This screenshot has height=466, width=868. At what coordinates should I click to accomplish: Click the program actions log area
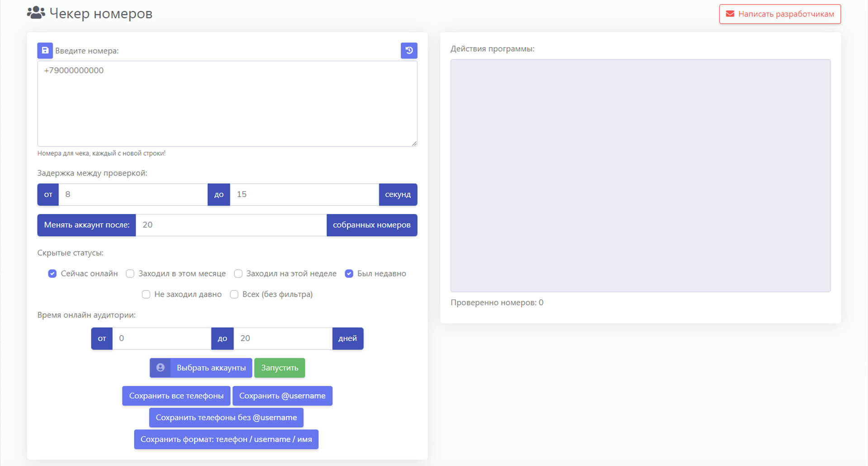(640, 176)
